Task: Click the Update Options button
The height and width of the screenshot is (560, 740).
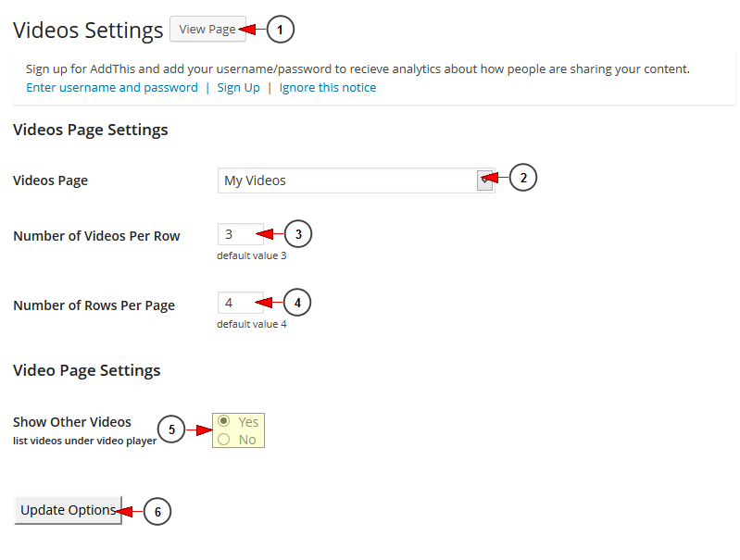Action: [x=68, y=510]
